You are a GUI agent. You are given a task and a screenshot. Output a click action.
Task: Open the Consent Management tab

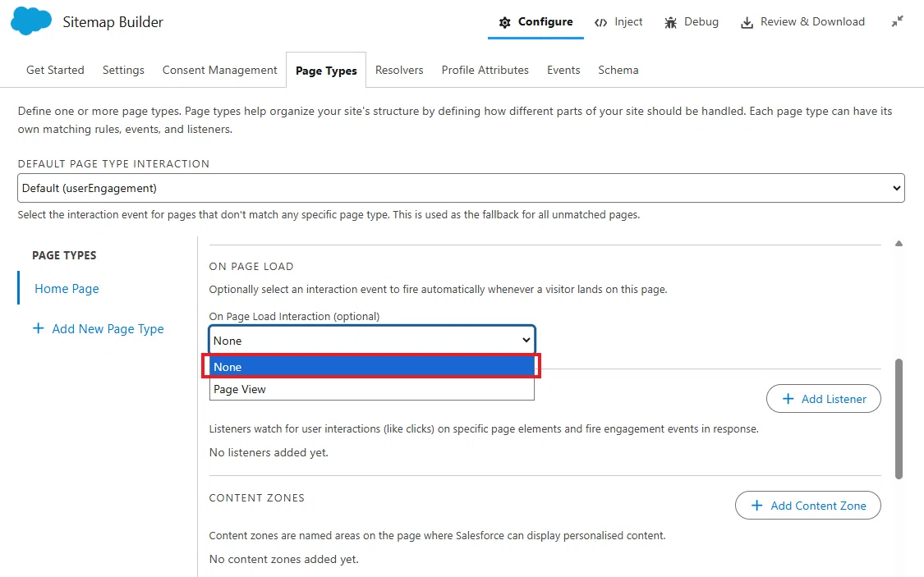point(220,70)
